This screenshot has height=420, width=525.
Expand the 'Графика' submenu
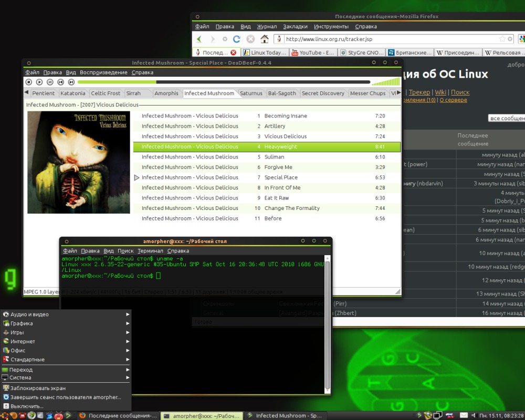pyautogui.click(x=66, y=323)
